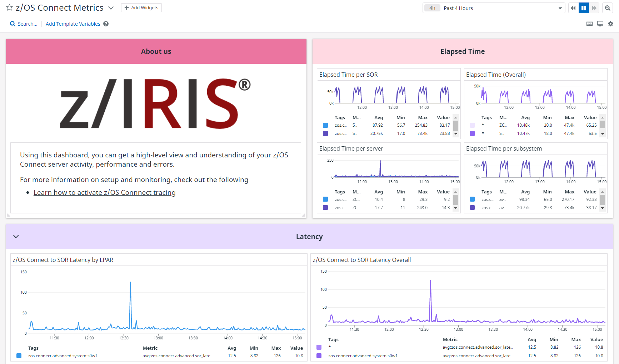This screenshot has width=619, height=364.
Task: Click the About us group header
Action: [156, 51]
